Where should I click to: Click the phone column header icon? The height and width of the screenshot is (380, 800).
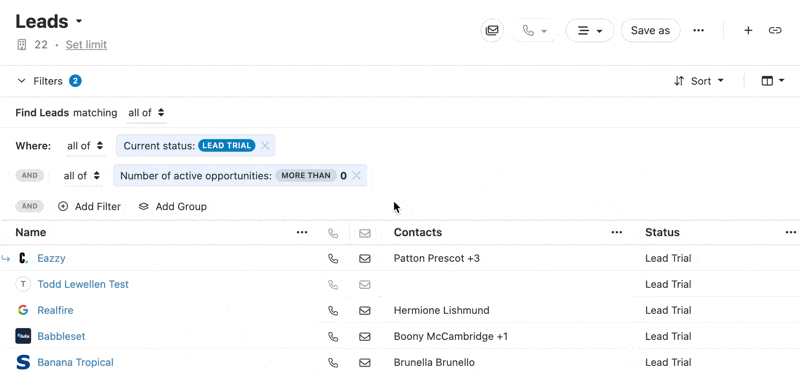pos(333,233)
